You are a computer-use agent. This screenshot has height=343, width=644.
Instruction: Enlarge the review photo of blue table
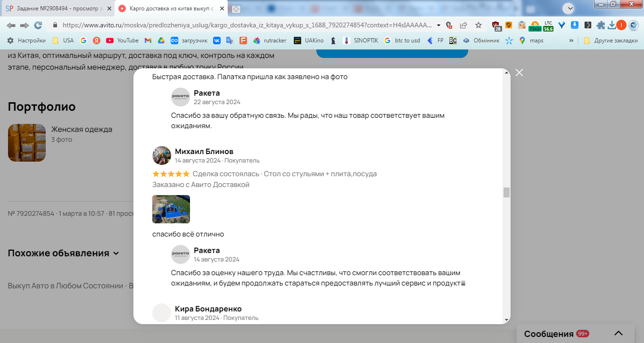pos(171,209)
